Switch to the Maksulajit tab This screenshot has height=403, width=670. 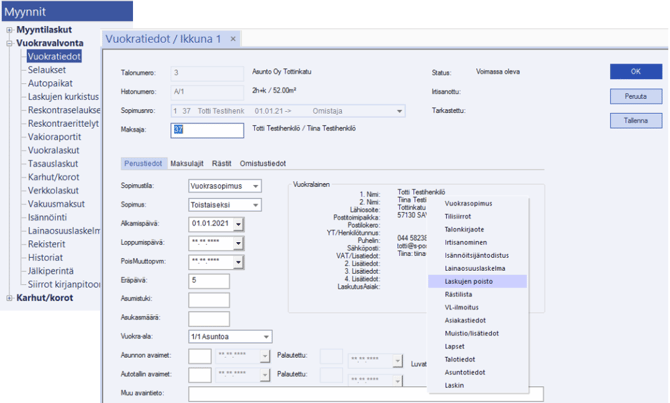coord(188,163)
